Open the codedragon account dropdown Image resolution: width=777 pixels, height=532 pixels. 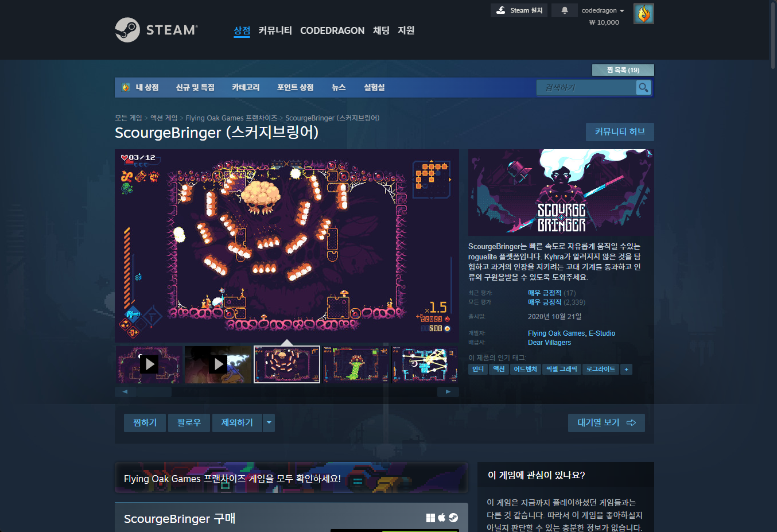point(603,10)
